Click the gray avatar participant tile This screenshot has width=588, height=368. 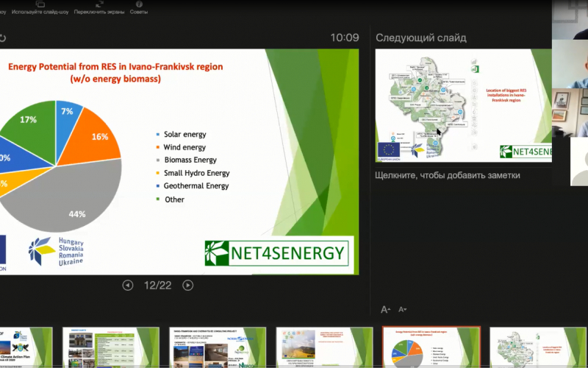(579, 161)
